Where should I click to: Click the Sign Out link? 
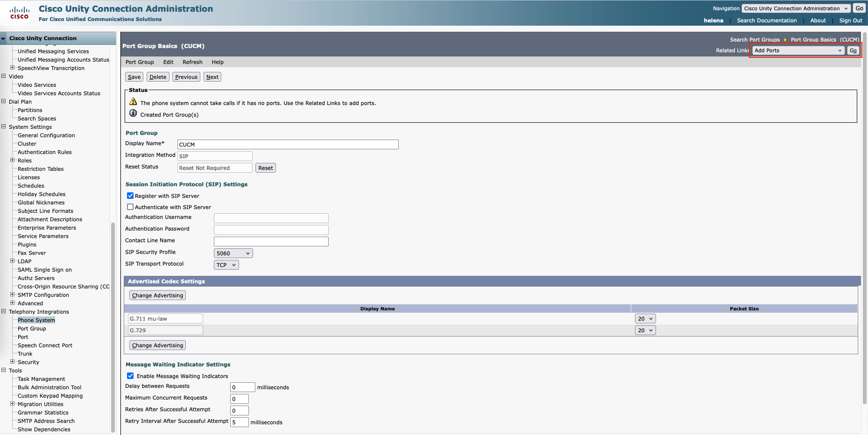pos(850,21)
